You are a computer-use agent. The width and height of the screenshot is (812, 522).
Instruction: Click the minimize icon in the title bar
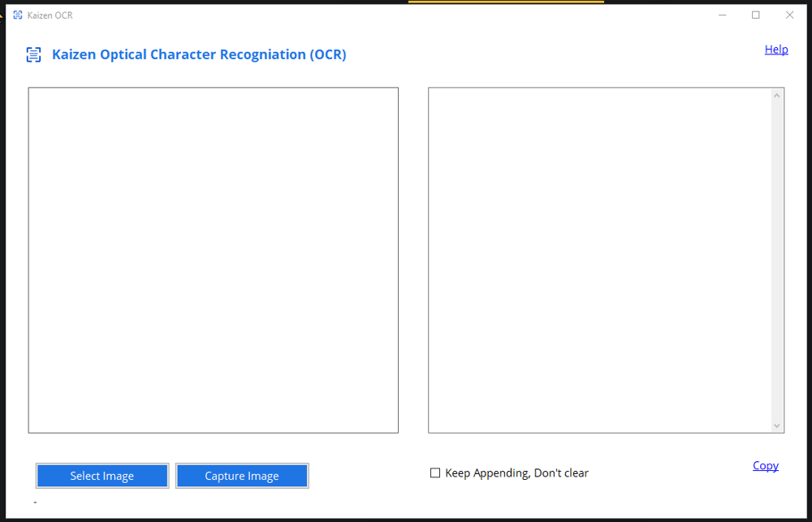723,15
